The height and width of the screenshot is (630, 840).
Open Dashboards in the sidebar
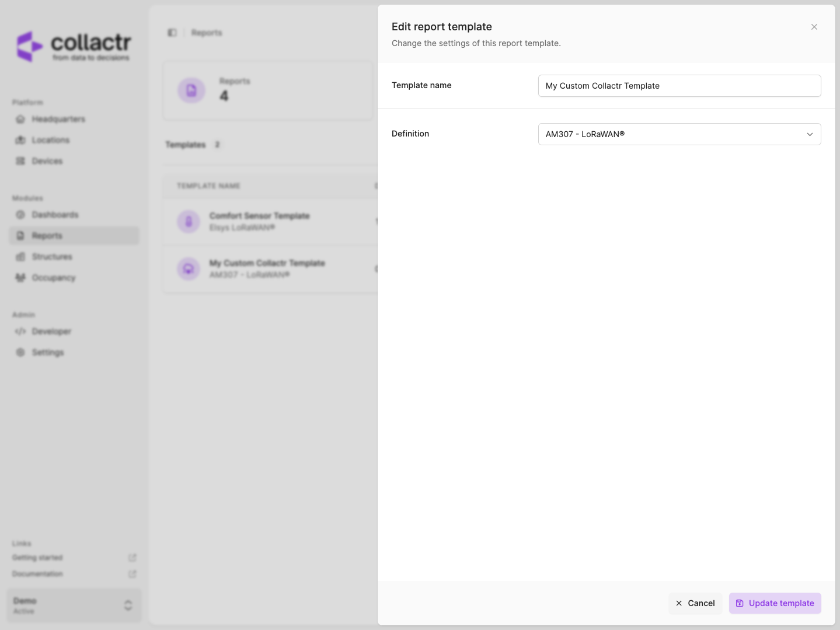point(74,215)
